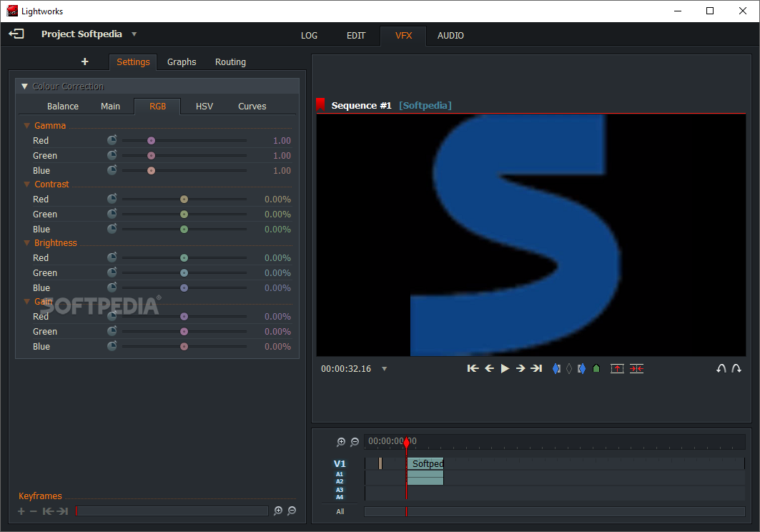Select the Softped clip on V1
The height and width of the screenshot is (532, 760).
click(x=425, y=463)
